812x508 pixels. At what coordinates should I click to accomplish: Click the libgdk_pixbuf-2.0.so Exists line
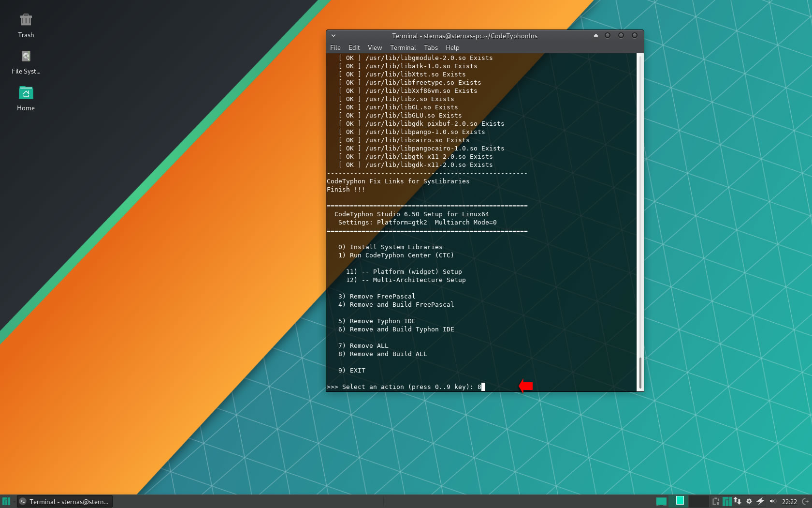(x=421, y=124)
